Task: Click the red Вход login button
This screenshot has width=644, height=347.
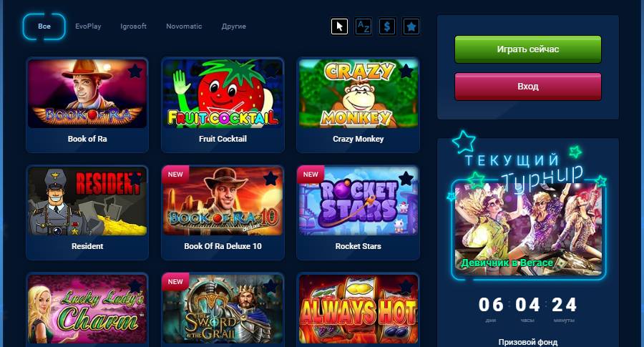Action: pos(528,87)
